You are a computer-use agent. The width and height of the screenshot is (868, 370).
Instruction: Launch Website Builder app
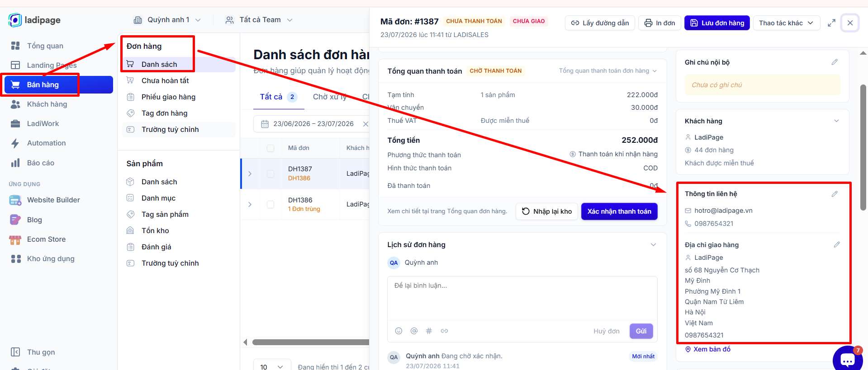53,200
